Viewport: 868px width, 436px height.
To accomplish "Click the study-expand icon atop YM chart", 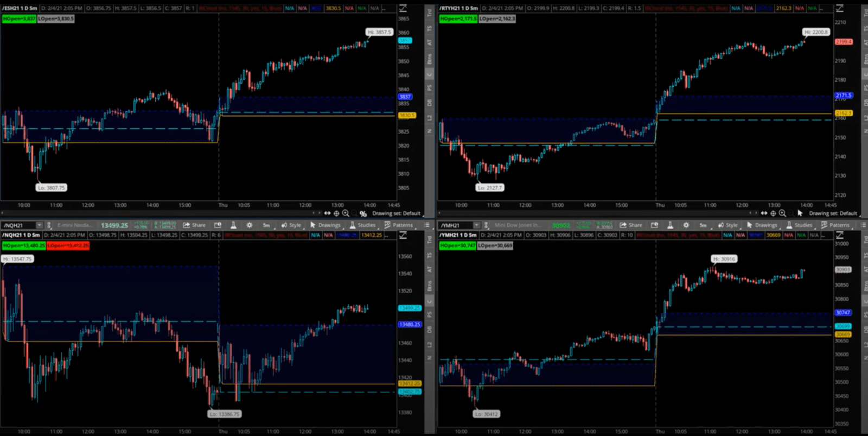I will 840,235.
